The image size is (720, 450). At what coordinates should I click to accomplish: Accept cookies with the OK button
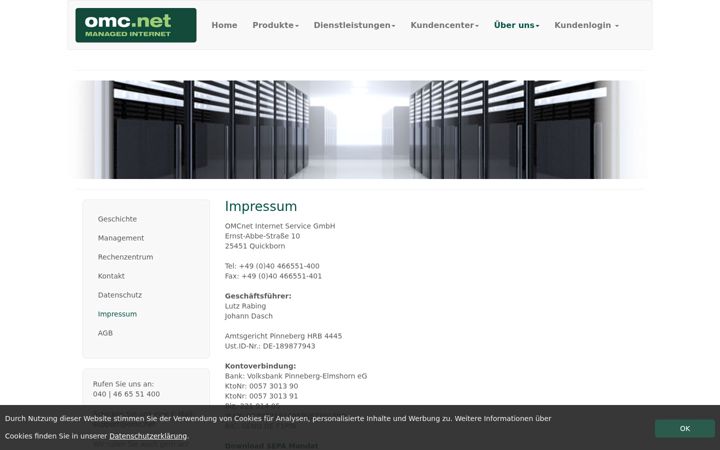tap(685, 428)
